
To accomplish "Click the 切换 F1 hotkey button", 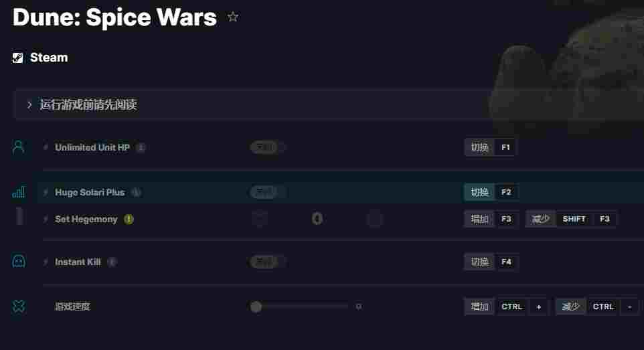I will pyautogui.click(x=491, y=147).
